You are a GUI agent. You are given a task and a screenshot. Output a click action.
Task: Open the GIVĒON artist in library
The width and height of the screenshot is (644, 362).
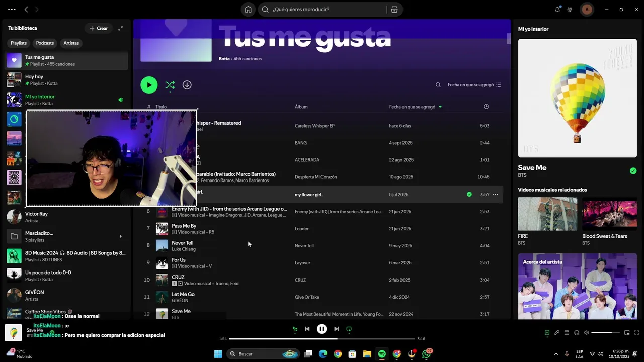click(66, 295)
